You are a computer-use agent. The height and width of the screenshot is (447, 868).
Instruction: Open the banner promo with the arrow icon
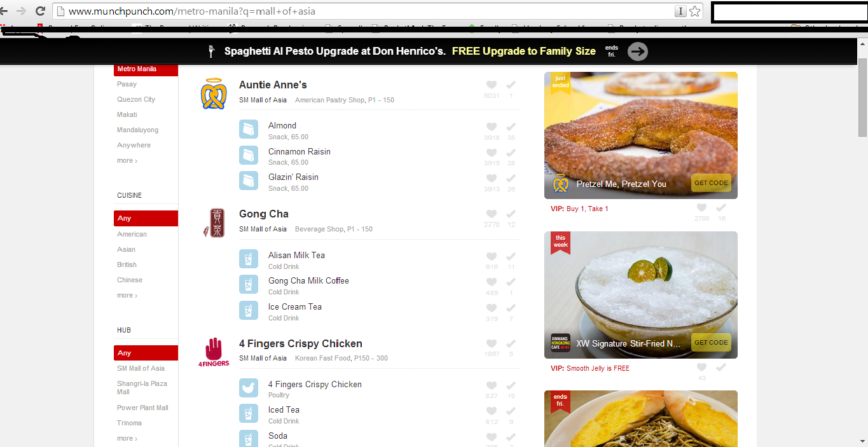tap(638, 52)
